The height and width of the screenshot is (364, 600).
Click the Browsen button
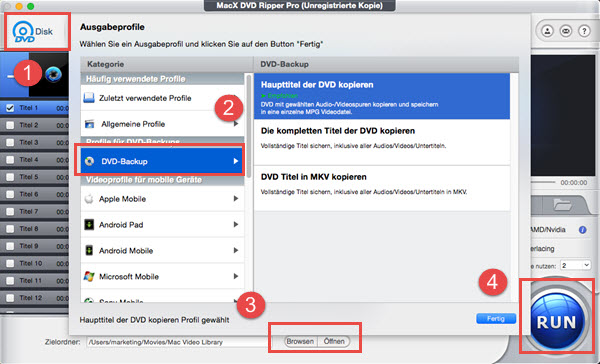coord(300,341)
